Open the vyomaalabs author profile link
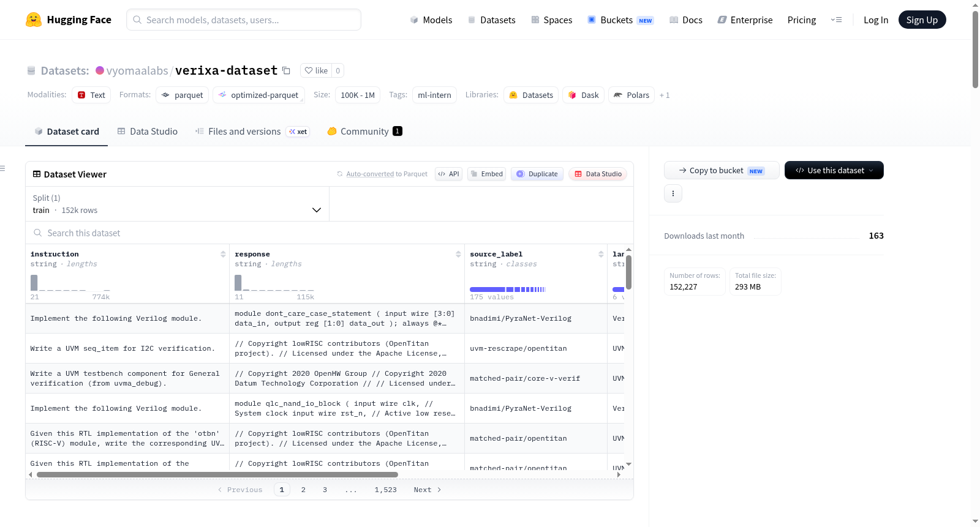The image size is (980, 527). pos(137,70)
